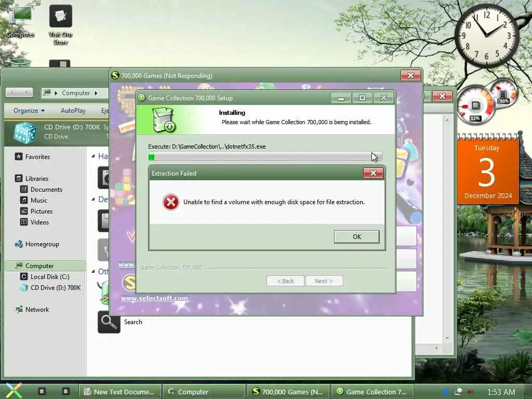Screen dimensions: 532x399
Task: Click the installer box icon in Setup header
Action: click(x=164, y=120)
